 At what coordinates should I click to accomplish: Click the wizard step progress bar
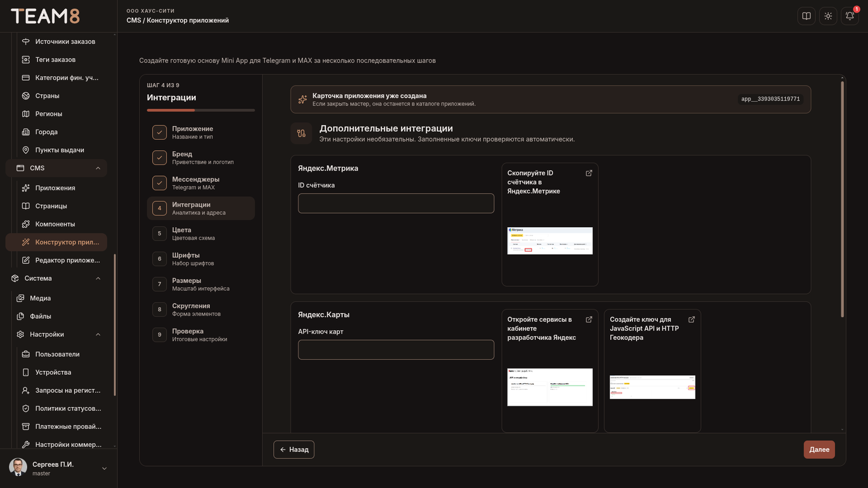(201, 110)
